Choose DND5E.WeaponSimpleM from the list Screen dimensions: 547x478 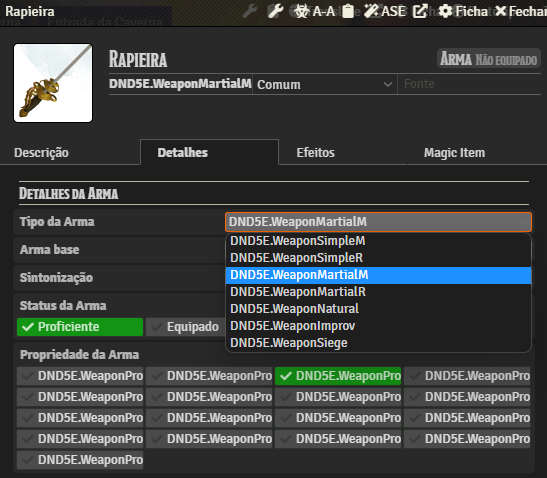pyautogui.click(x=379, y=241)
